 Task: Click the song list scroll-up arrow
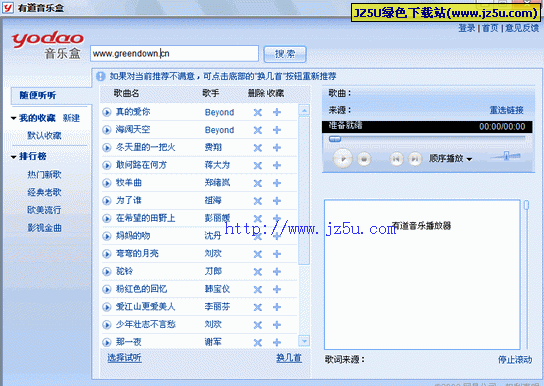[x=304, y=111]
